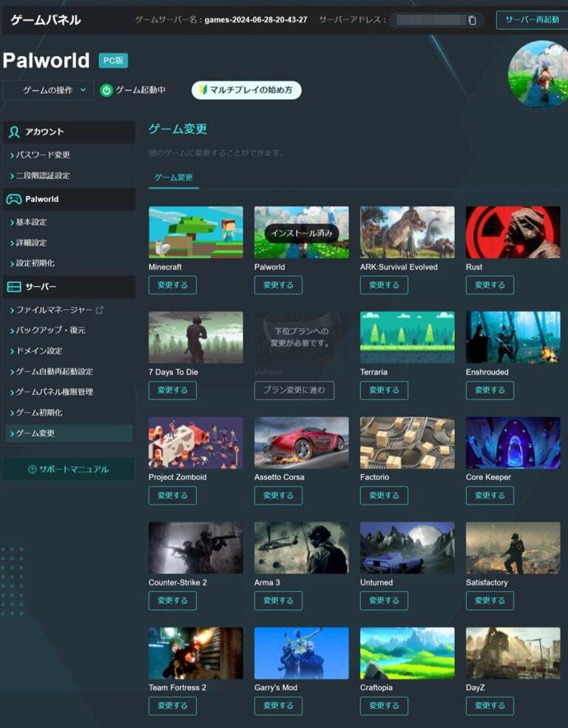Click the Arma 3 helicopter thumbnail

[x=302, y=548]
